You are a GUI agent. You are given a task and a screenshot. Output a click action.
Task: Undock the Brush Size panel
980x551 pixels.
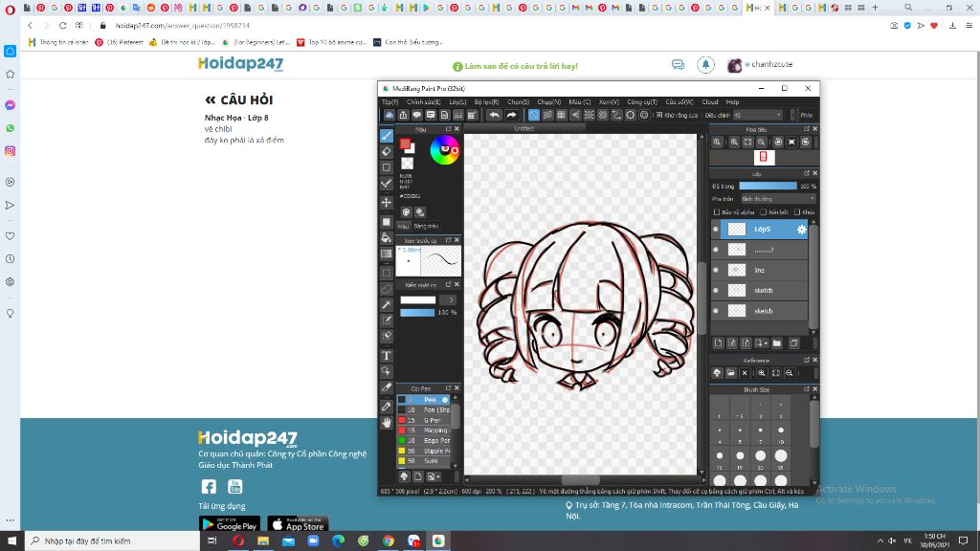(806, 389)
